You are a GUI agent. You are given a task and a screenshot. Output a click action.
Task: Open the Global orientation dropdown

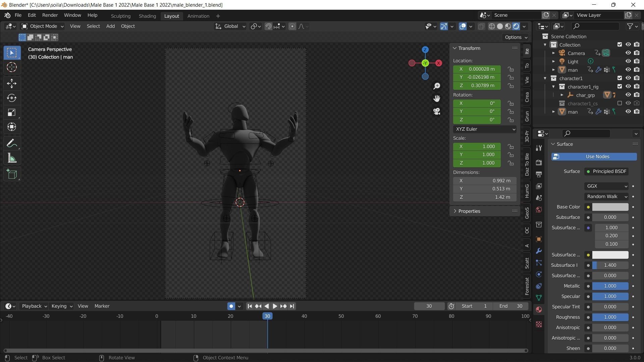pos(230,26)
